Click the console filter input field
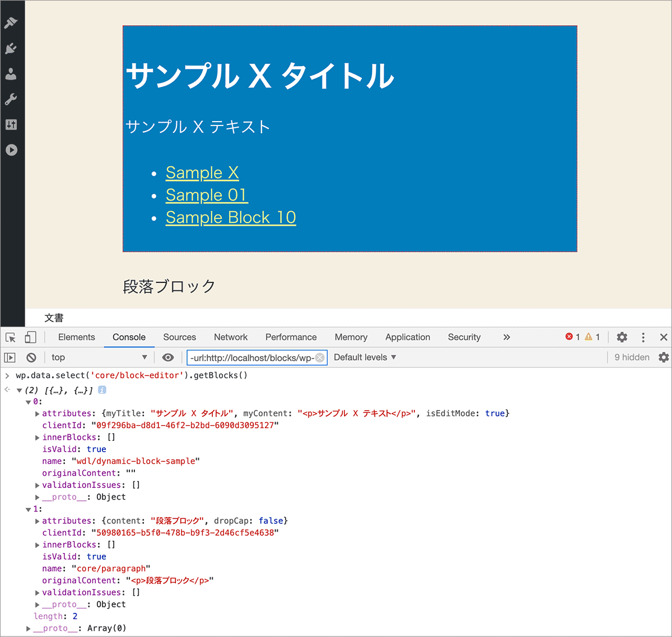The image size is (672, 637). point(252,357)
